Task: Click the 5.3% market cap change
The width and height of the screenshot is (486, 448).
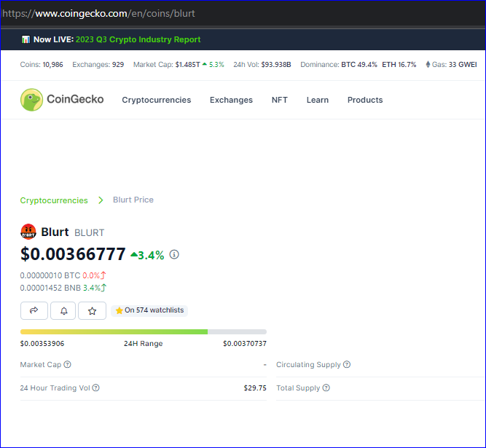Action: click(216, 64)
